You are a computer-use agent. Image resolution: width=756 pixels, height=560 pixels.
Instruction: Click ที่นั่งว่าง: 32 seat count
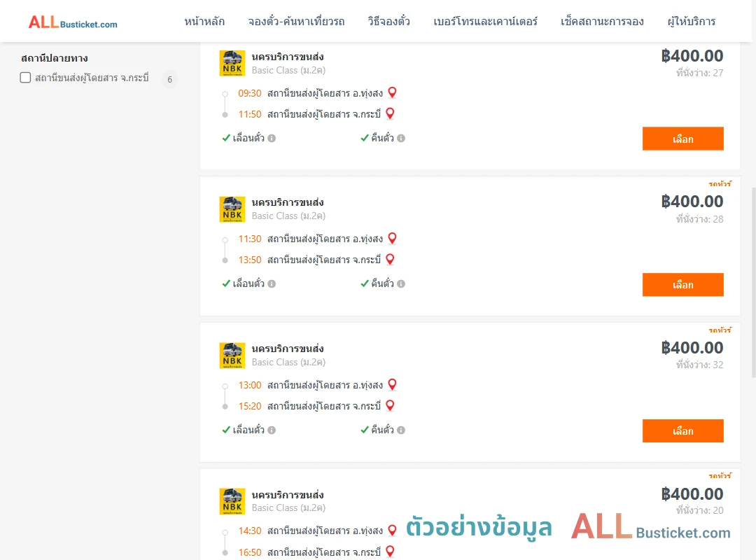pyautogui.click(x=699, y=365)
